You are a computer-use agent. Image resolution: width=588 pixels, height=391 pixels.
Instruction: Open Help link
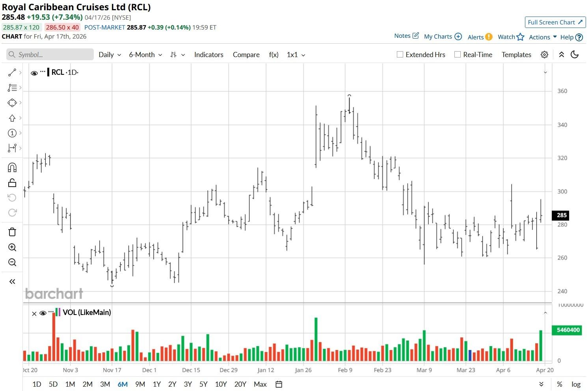pos(571,37)
